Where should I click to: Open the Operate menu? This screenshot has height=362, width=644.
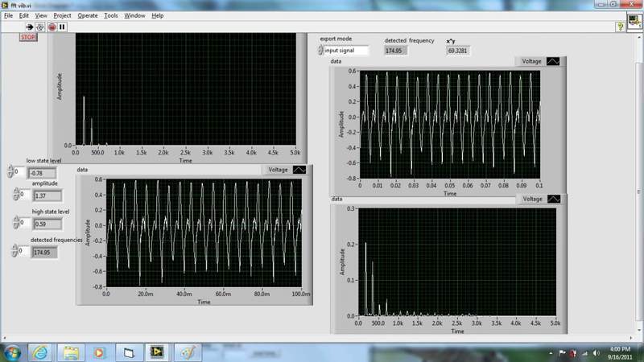tap(87, 15)
